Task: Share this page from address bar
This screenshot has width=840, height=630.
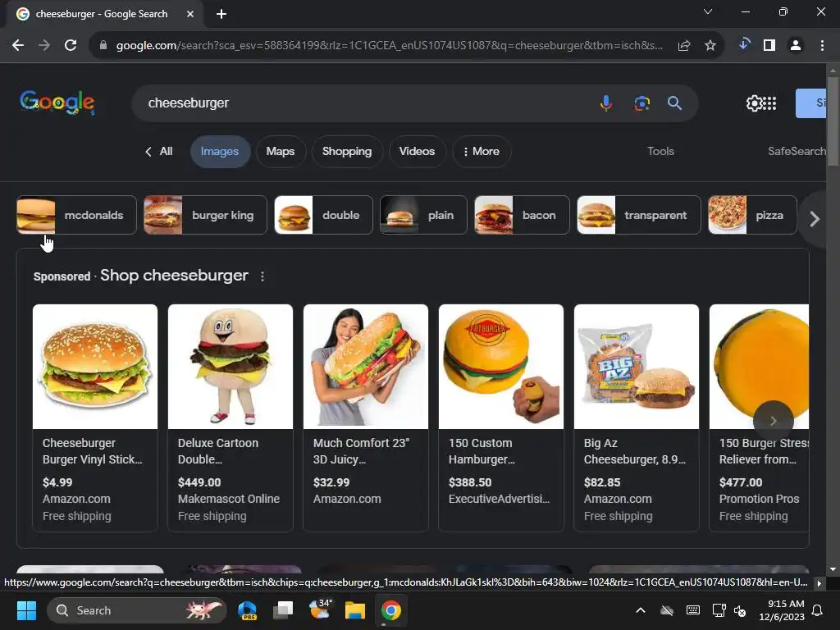Action: click(x=684, y=46)
